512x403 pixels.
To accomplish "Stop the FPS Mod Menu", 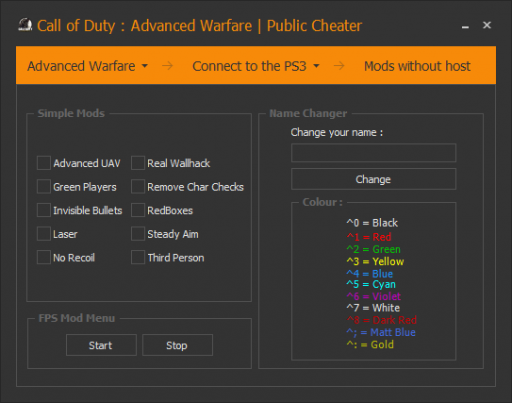I will (177, 345).
